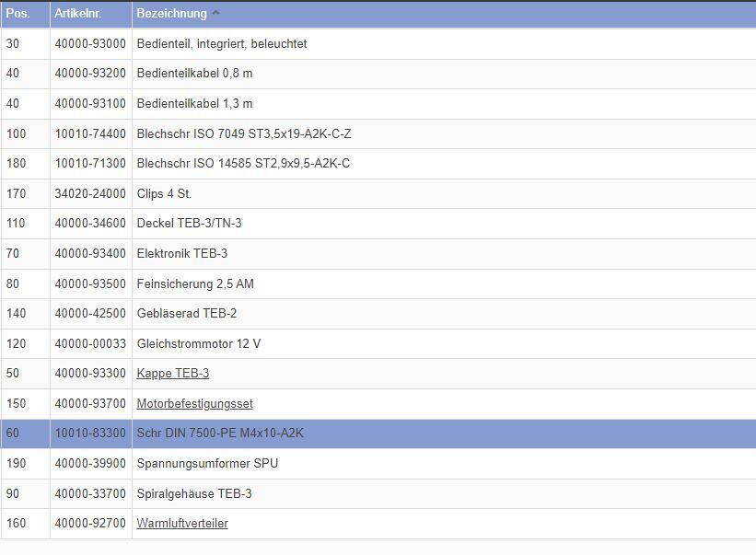Open the Kappe TEB-3 link

(x=172, y=374)
